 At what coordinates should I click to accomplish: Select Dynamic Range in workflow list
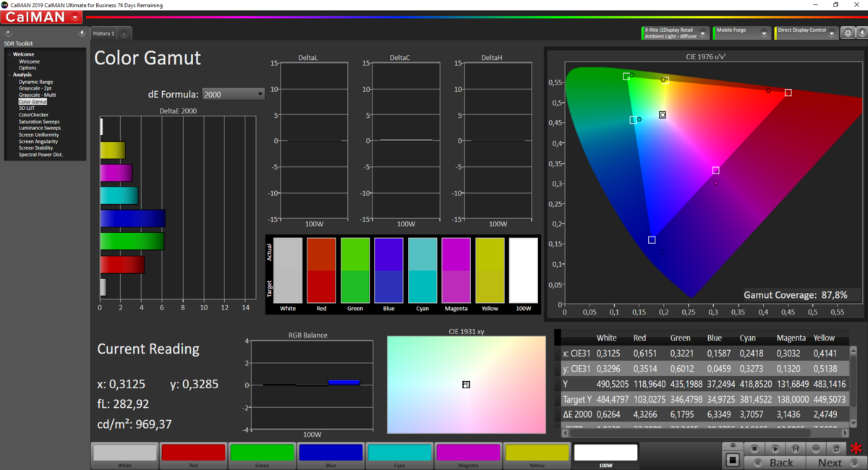coord(35,82)
